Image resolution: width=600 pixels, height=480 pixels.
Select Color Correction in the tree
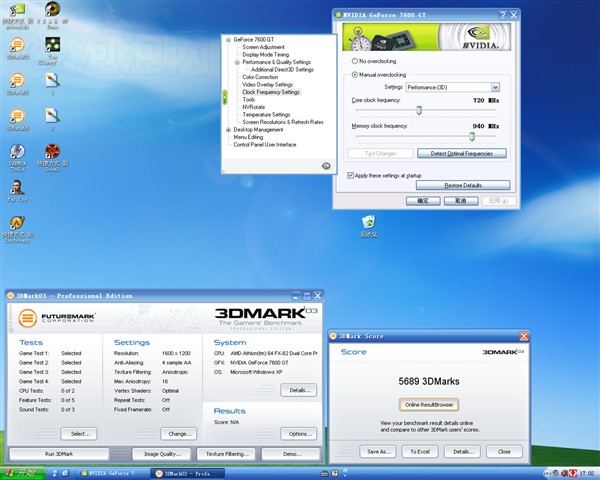click(260, 77)
